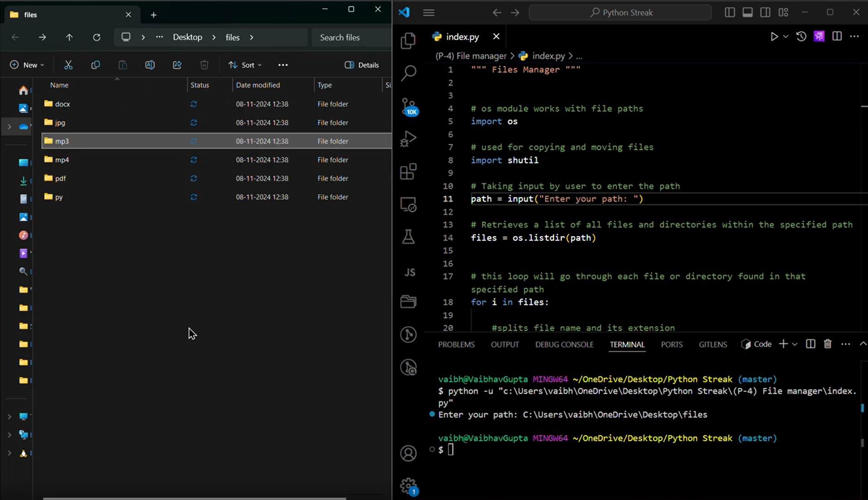Select the mp3 folder row

pos(217,141)
